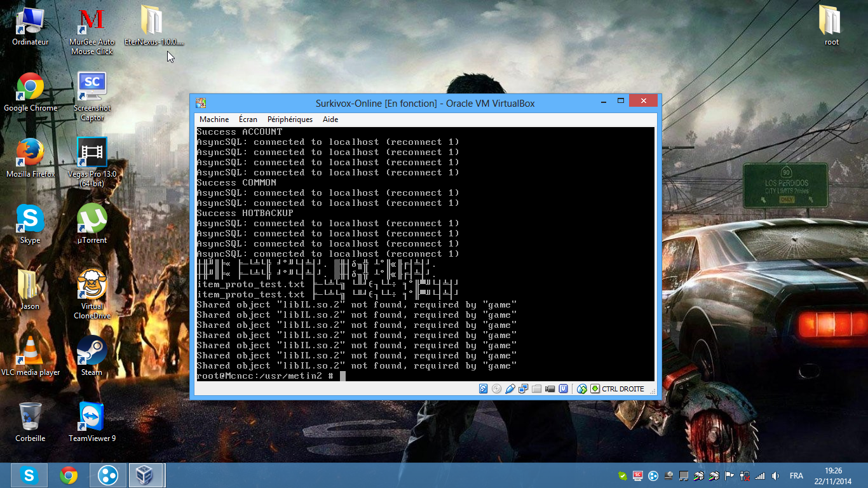Click the mouse integration indicator in VirtualBox status bar
Screen dimensions: 868x488
[581, 389]
